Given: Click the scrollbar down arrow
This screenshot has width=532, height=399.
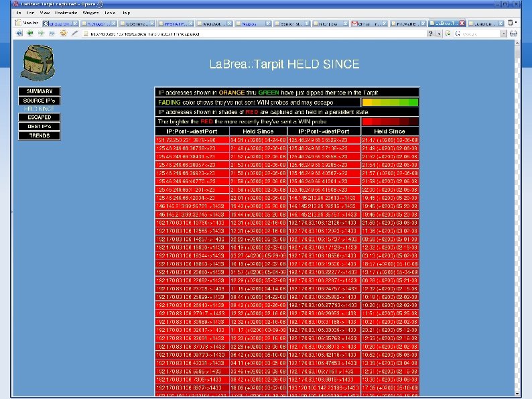Looking at the screenshot, I should (x=517, y=394).
